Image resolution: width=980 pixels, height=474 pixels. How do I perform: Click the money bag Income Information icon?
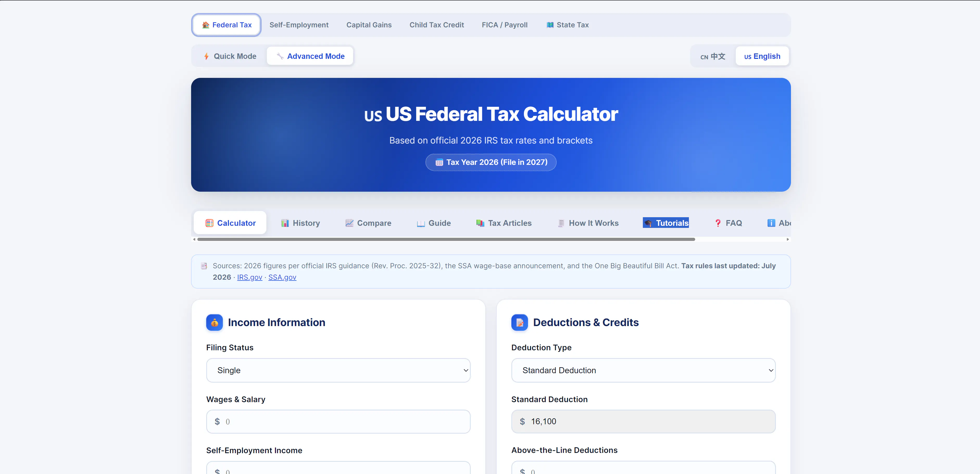click(215, 322)
